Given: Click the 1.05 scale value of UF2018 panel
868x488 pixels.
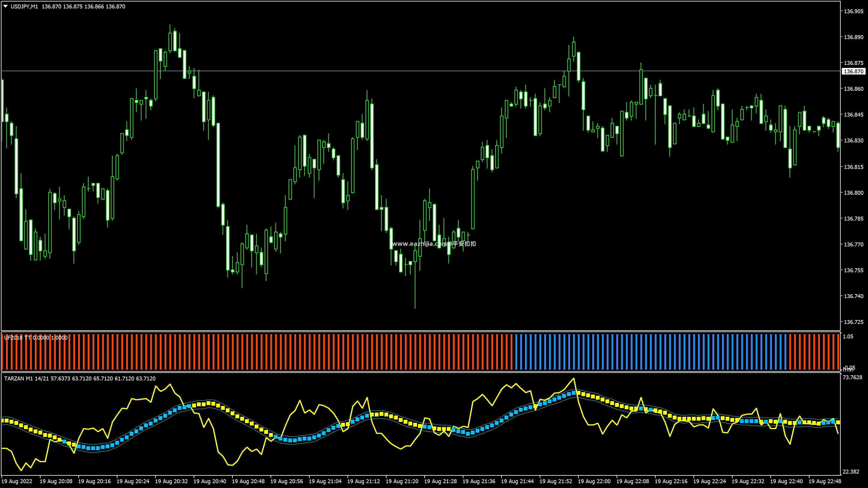Looking at the screenshot, I should 848,336.
